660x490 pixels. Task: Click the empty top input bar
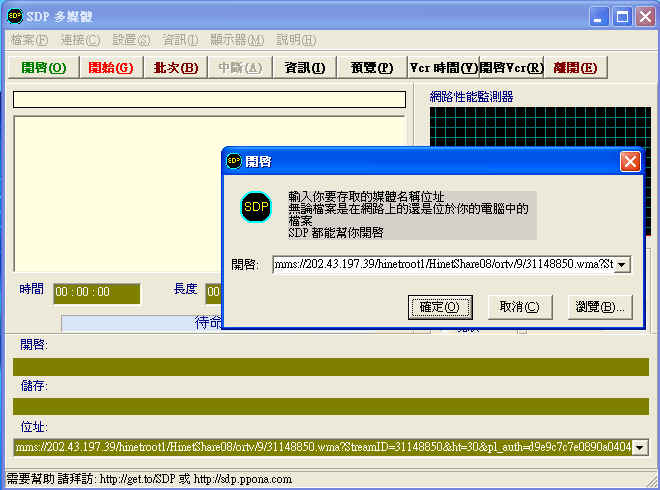(209, 99)
